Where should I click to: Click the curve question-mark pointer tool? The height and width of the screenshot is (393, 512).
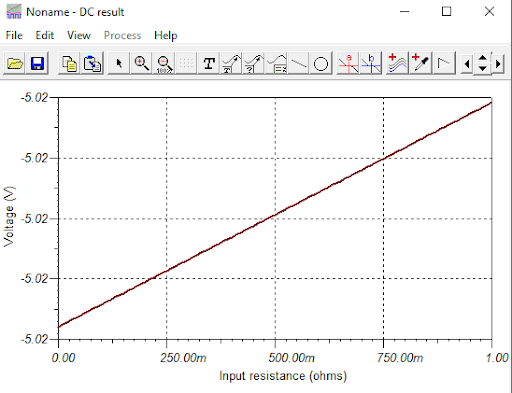click(254, 63)
